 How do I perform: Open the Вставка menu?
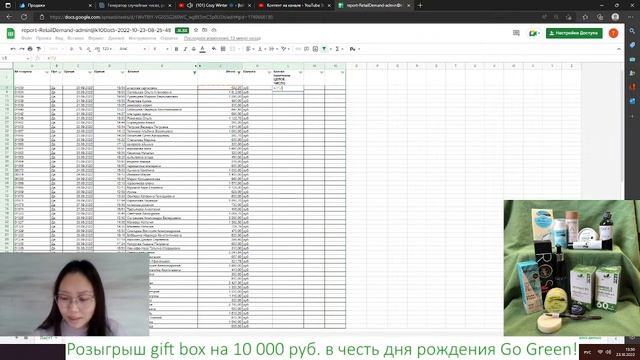(x=76, y=38)
